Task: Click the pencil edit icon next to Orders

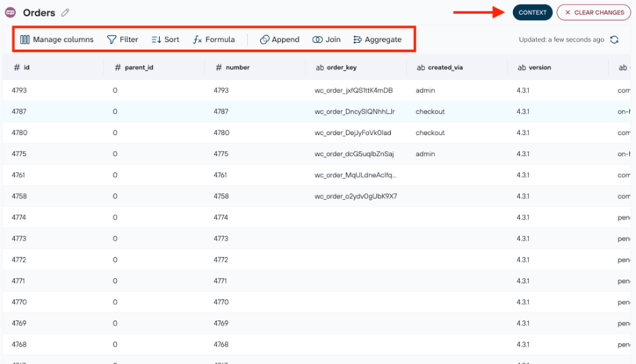Action: tap(65, 13)
